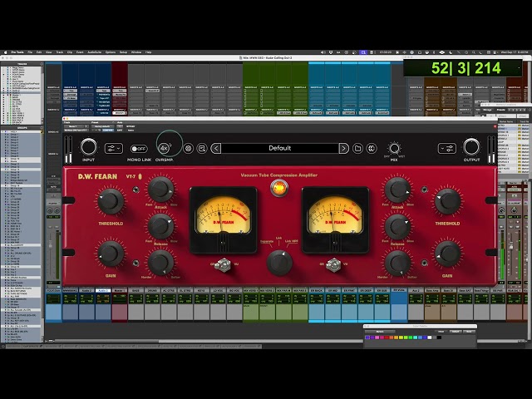Open the Help menu

148,52
